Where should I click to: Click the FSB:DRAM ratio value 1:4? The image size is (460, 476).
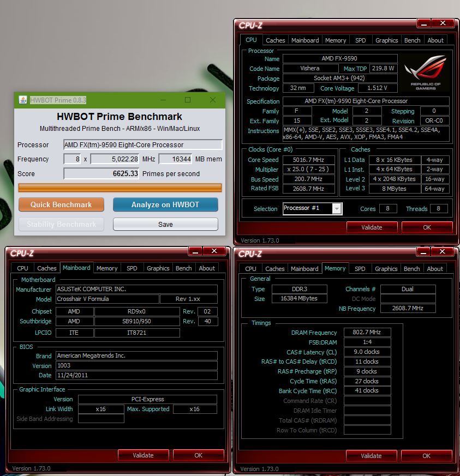pos(367,342)
